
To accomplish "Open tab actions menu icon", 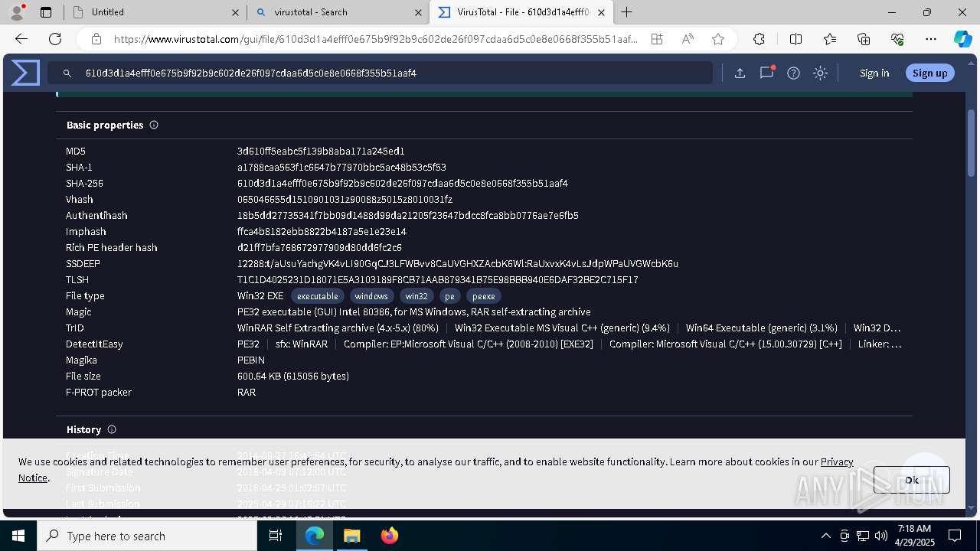I will click(46, 12).
